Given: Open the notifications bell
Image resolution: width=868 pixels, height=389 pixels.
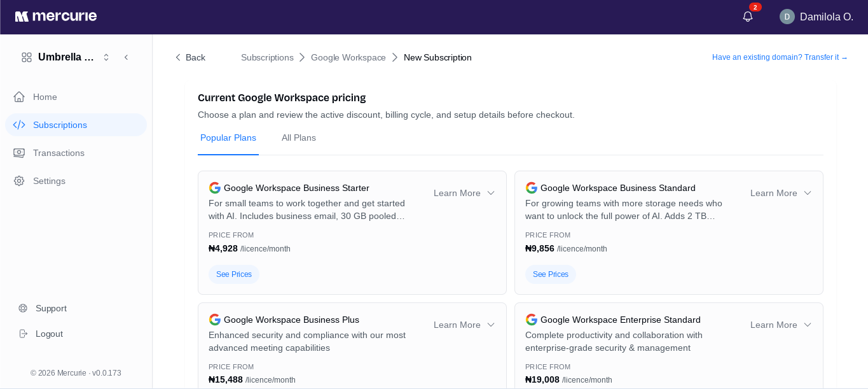Looking at the screenshot, I should pyautogui.click(x=748, y=17).
